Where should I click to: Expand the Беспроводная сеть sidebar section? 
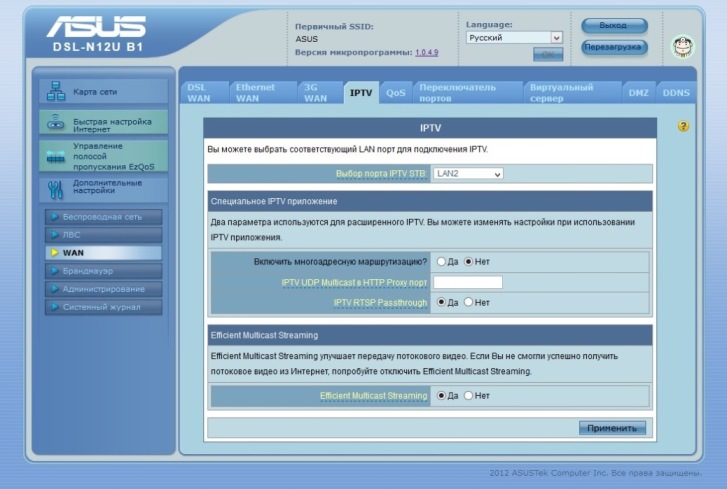(x=102, y=216)
